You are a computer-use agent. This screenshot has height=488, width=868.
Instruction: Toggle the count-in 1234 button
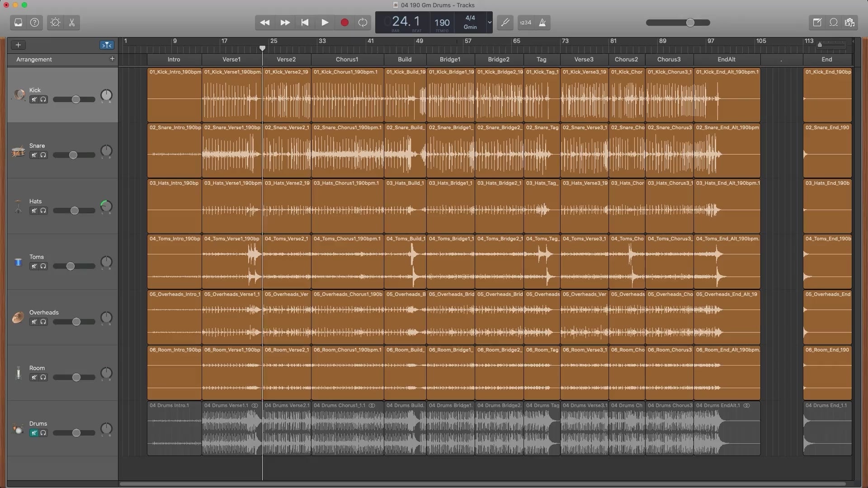(525, 23)
